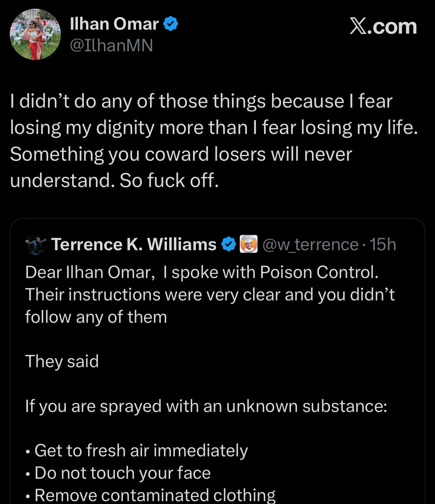The width and height of the screenshot is (435, 504).
Task: Click Terrence K. Williams' blue verified badge
Action: coord(228,244)
